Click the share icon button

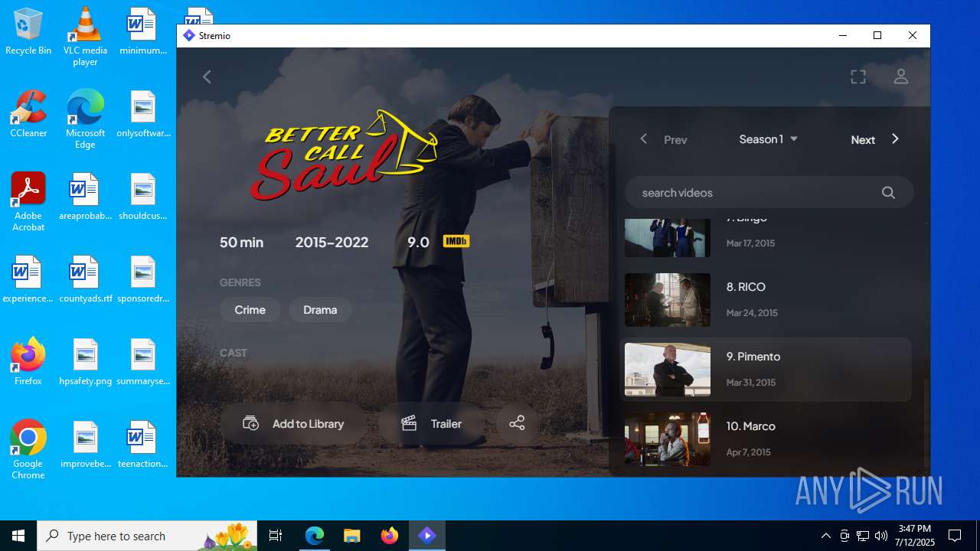[517, 423]
